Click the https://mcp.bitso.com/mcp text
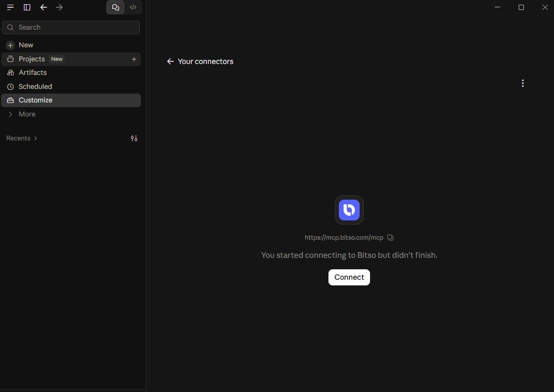 pos(344,238)
